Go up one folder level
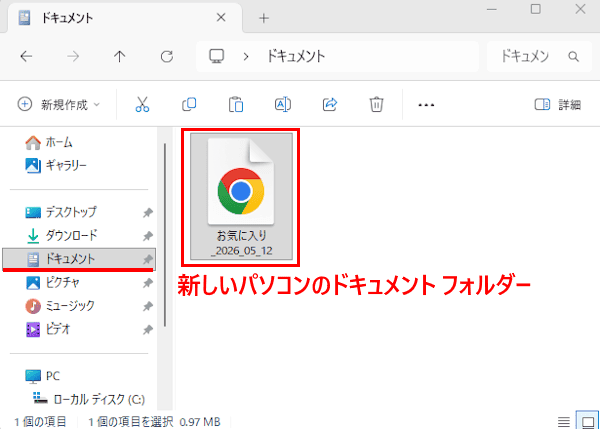 (119, 57)
